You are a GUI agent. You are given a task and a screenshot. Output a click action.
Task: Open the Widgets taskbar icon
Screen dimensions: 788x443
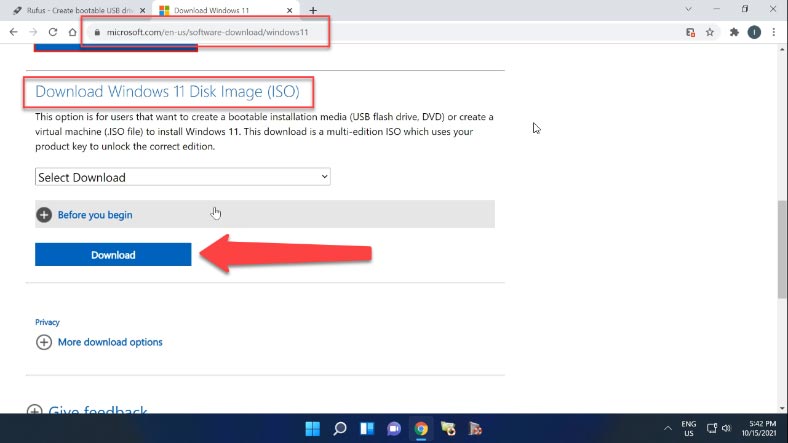click(367, 429)
